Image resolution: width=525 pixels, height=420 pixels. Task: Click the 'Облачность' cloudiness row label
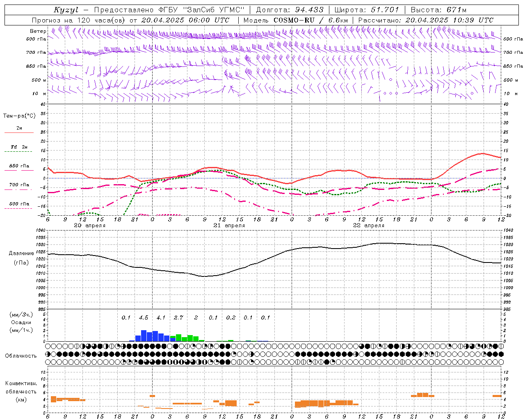21,356
